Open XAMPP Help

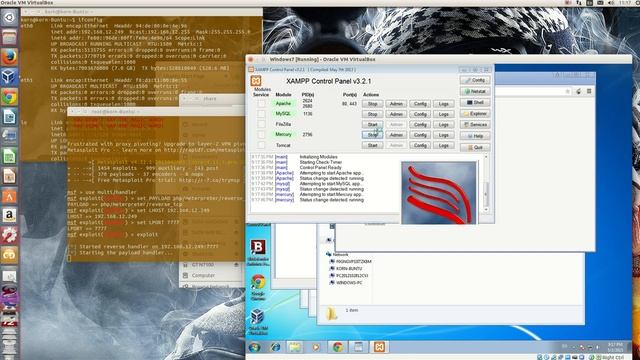pyautogui.click(x=475, y=136)
